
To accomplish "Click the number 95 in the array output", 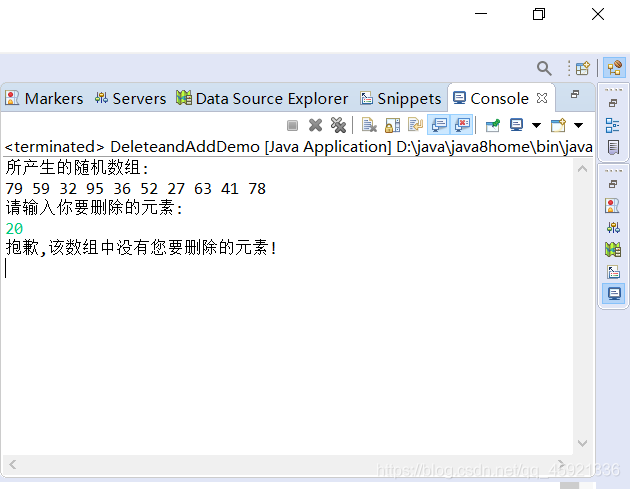I will (95, 188).
